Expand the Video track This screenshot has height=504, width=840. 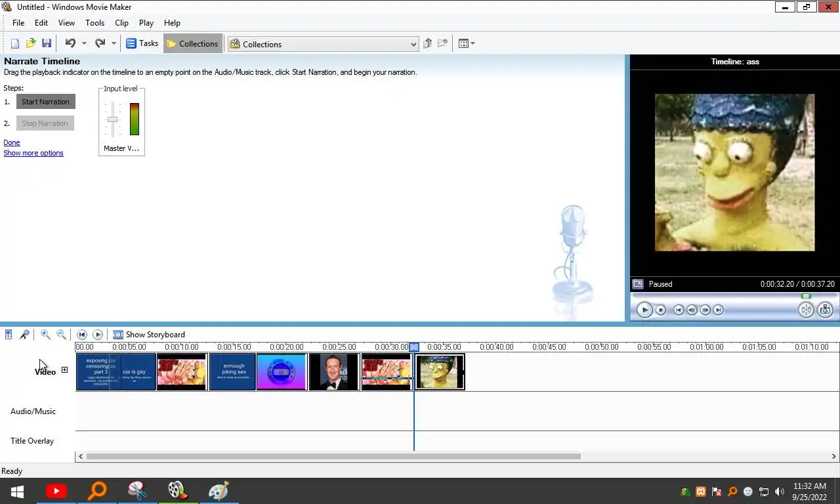[64, 370]
